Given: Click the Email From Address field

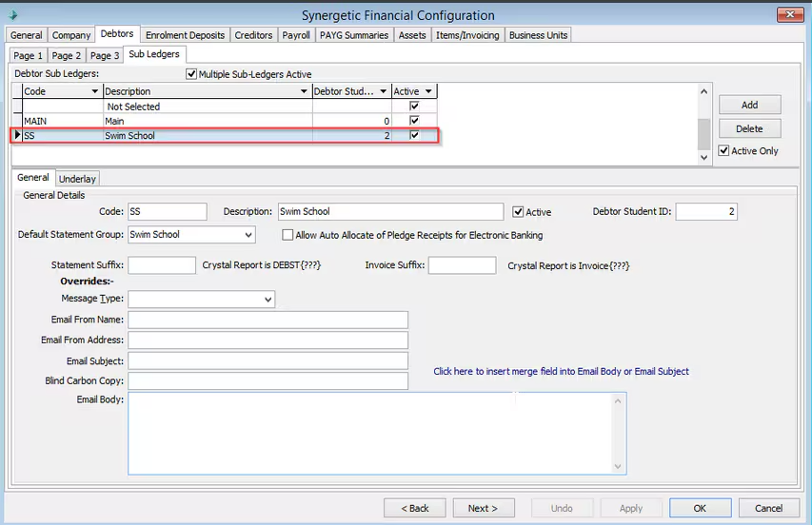Looking at the screenshot, I should pos(267,340).
